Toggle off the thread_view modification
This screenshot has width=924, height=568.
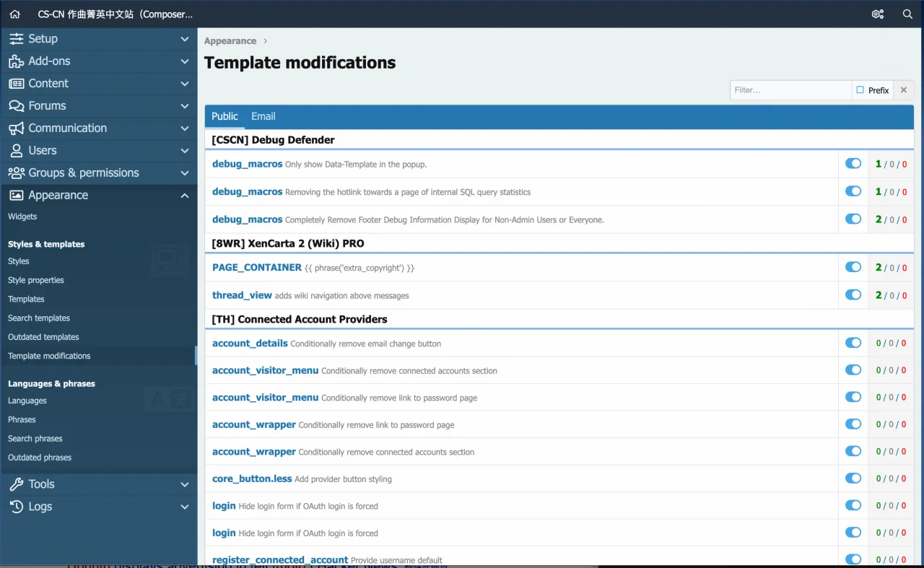pyautogui.click(x=853, y=294)
